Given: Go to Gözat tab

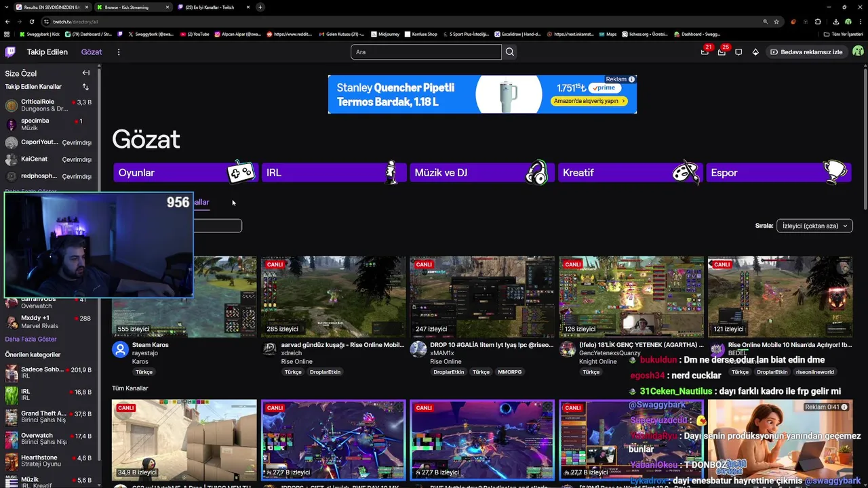Looking at the screenshot, I should (x=92, y=52).
